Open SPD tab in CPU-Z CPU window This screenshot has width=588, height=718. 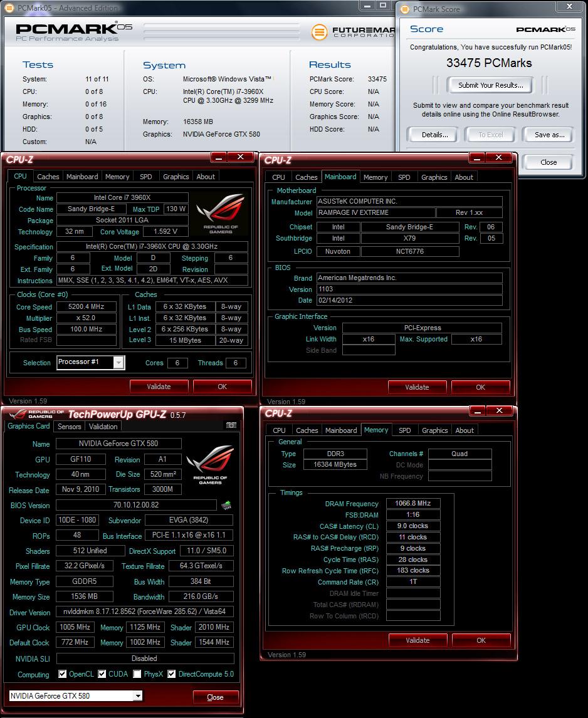[x=145, y=177]
